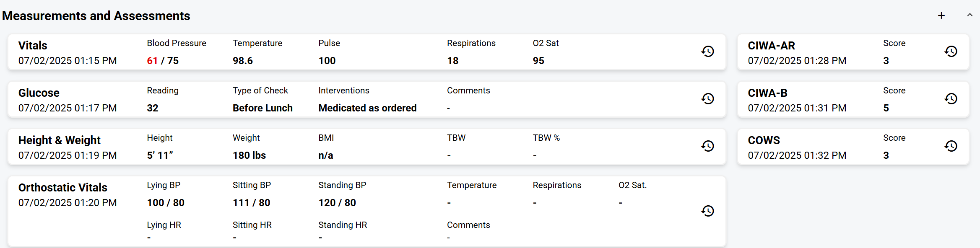Select the CIWA-AR assessment title

tap(771, 45)
